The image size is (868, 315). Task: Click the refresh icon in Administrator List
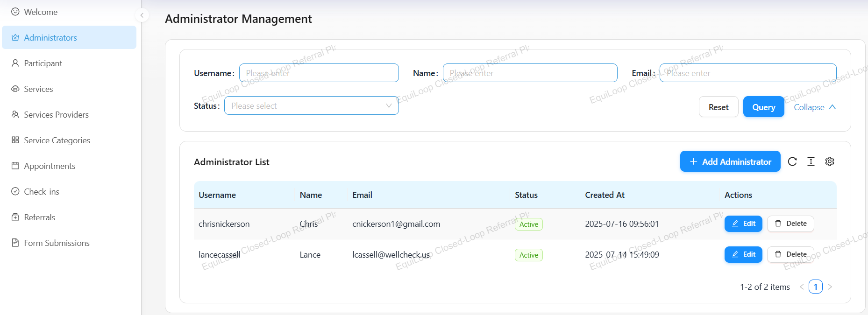pyautogui.click(x=792, y=161)
